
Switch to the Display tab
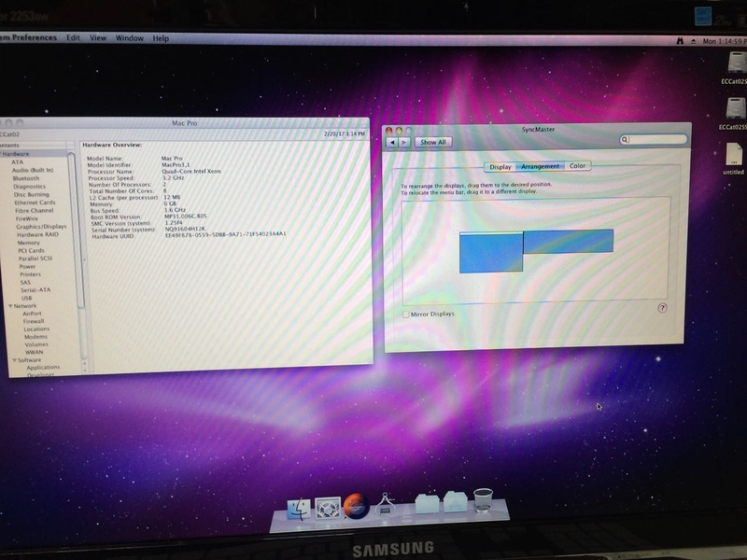(500, 167)
